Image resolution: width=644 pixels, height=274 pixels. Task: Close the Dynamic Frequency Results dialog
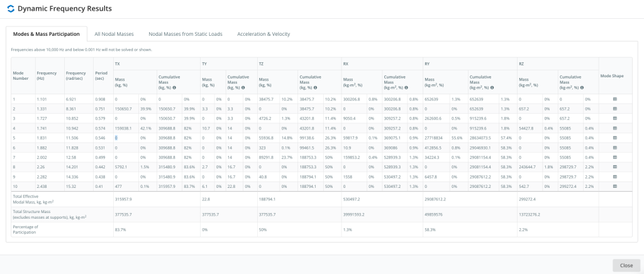626,265
